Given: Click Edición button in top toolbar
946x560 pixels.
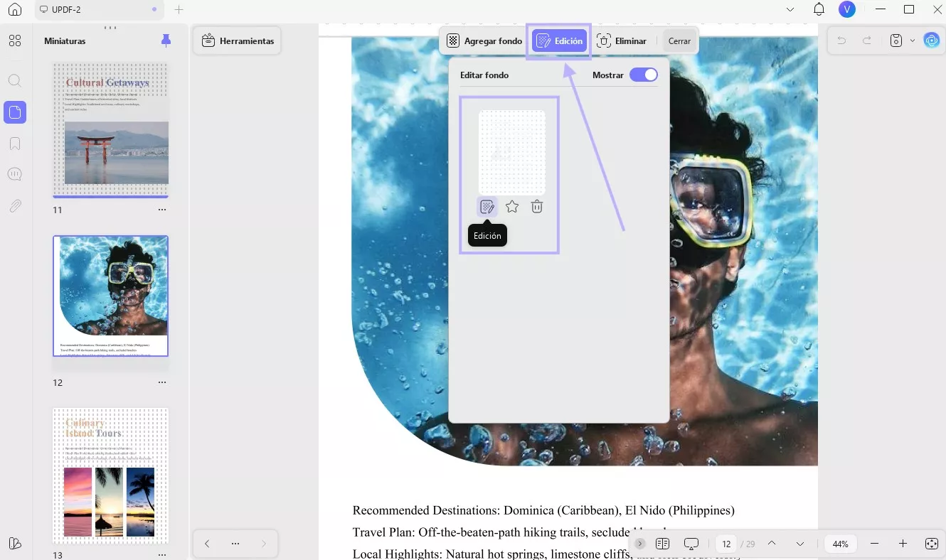Looking at the screenshot, I should coord(560,41).
